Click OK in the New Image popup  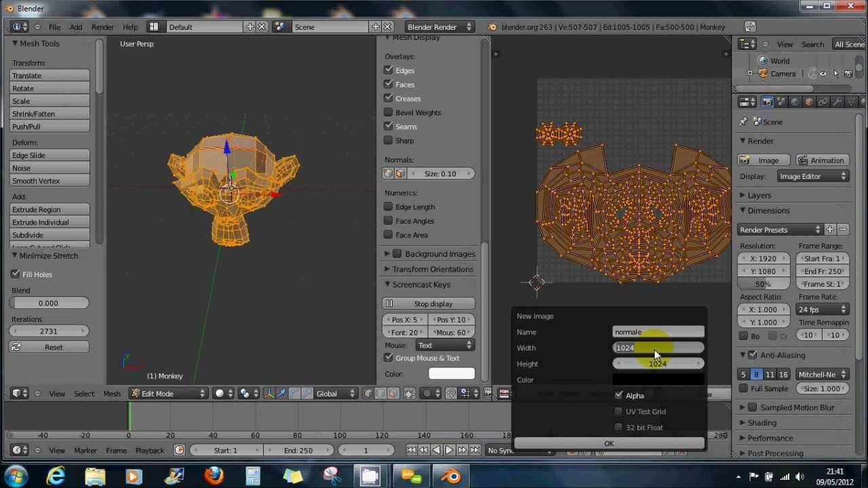[609, 443]
